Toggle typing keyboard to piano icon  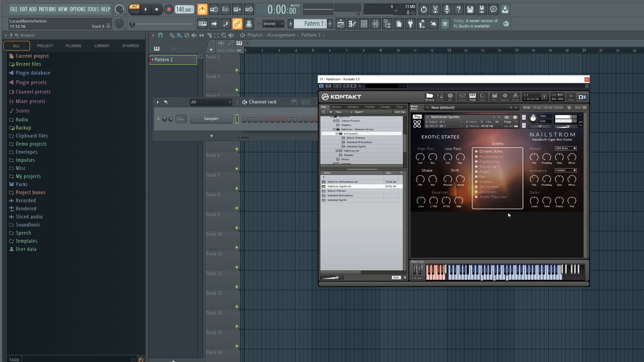click(x=202, y=24)
